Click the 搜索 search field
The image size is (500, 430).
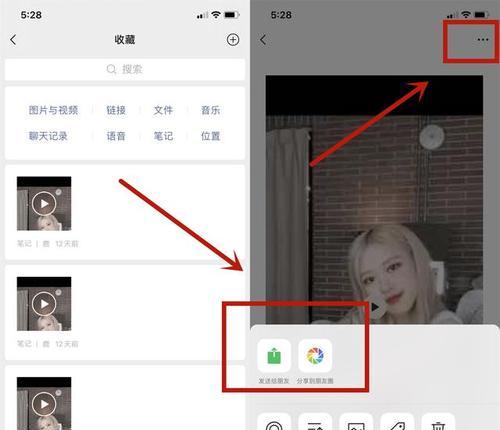[125, 69]
